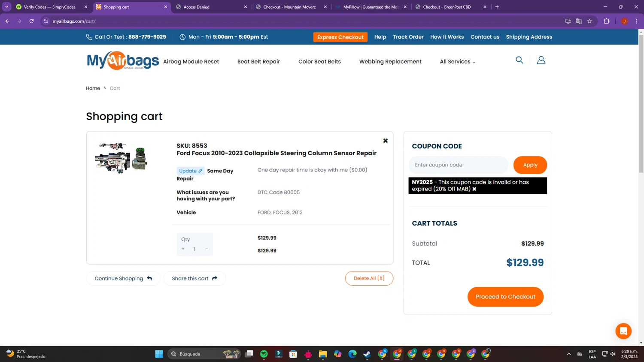Click the MyAirbags logo
This screenshot has width=644, height=362.
[123, 61]
